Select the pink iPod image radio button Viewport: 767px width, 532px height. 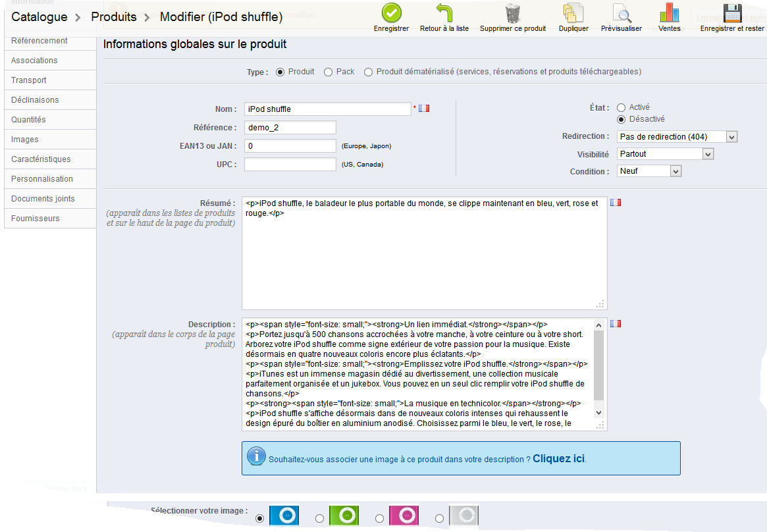[x=379, y=518]
